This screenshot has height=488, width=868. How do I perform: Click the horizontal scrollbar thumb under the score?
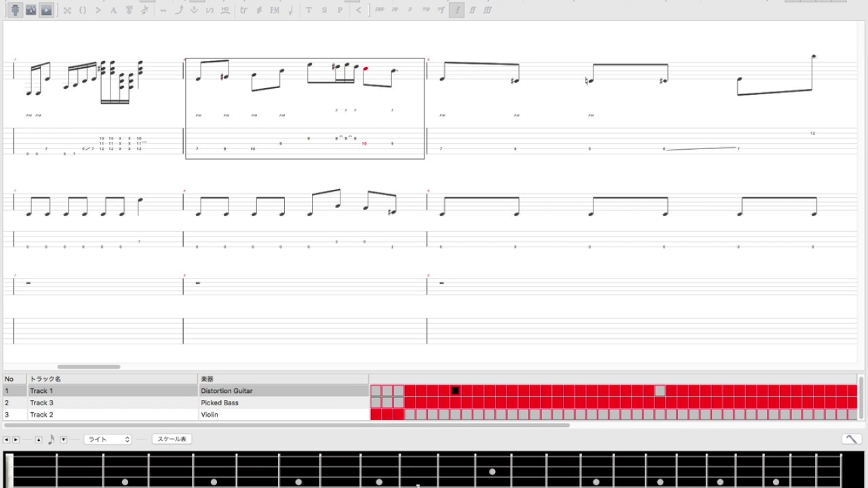89,367
